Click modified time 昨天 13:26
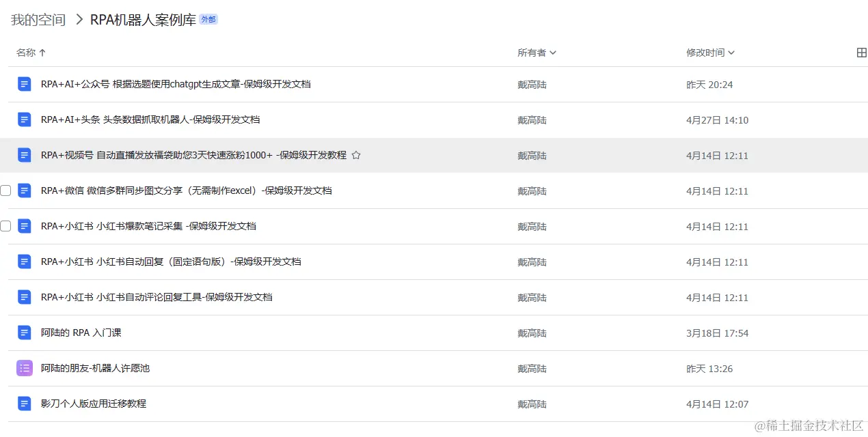The width and height of the screenshot is (868, 437). pyautogui.click(x=709, y=369)
